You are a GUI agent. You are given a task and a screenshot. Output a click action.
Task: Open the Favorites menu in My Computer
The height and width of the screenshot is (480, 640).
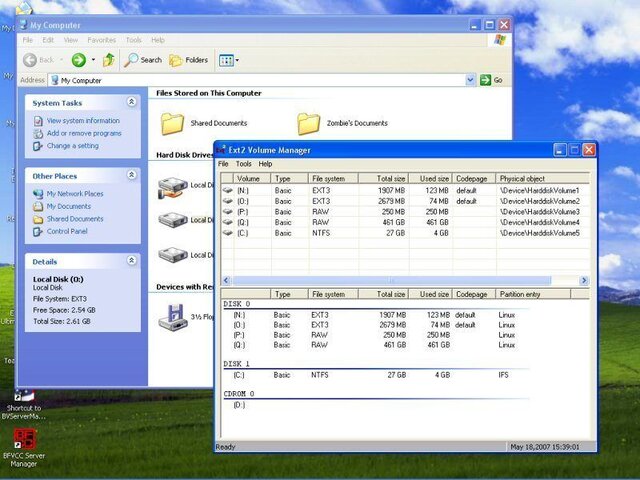point(102,40)
